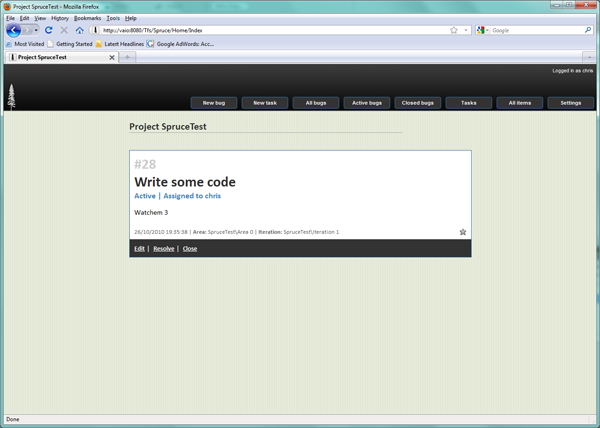
Task: Open the Google AdWords bookmark
Action: click(181, 44)
